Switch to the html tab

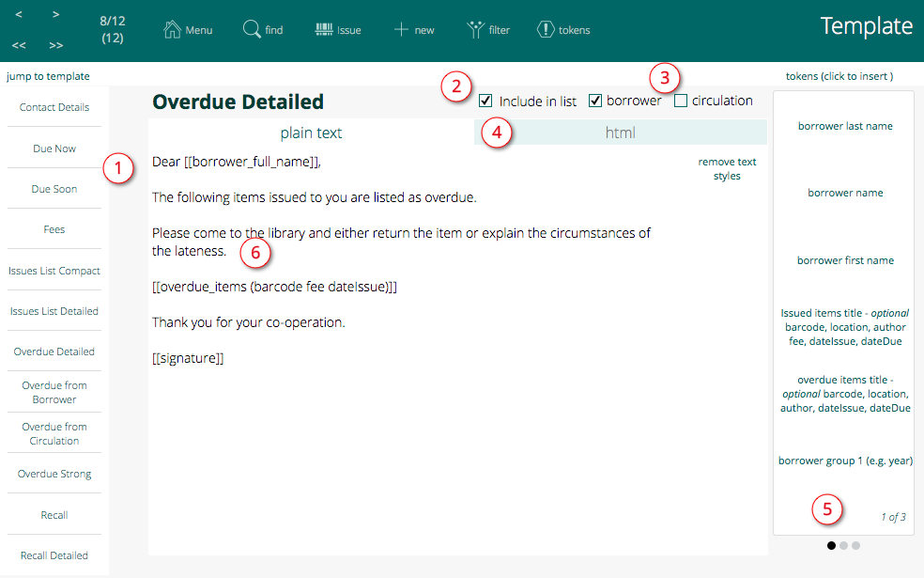(x=620, y=133)
